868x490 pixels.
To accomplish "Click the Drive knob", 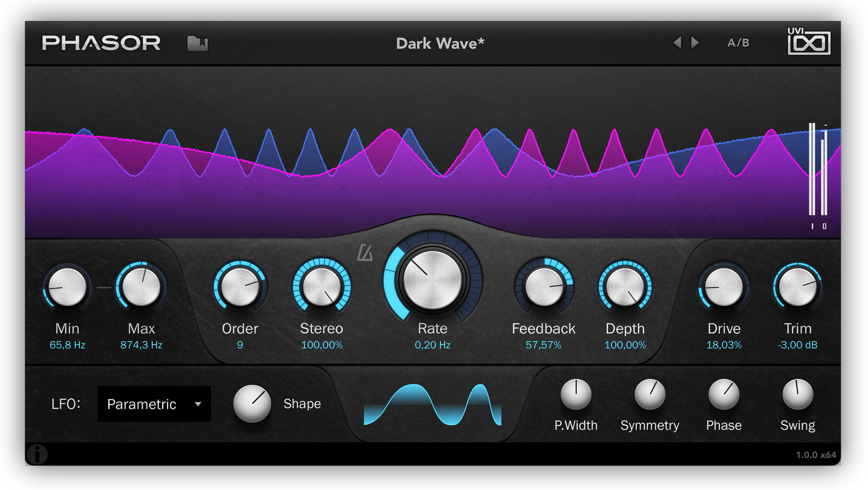I will [724, 287].
